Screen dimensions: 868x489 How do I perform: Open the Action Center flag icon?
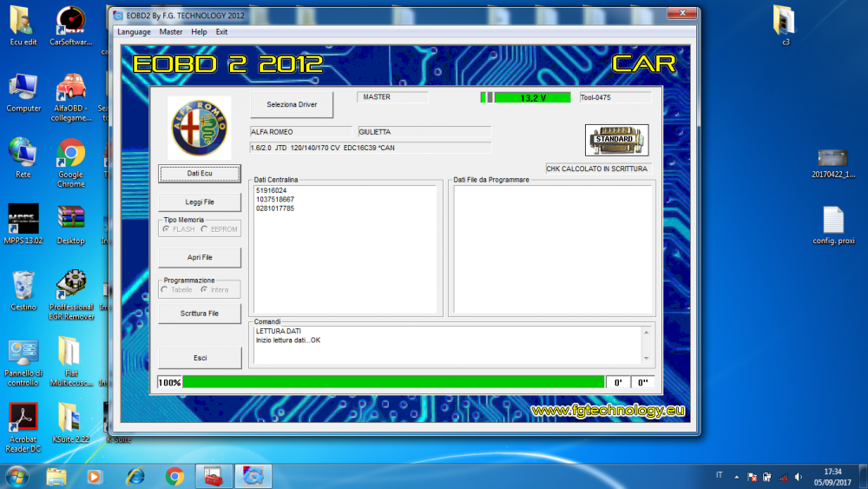(752, 477)
